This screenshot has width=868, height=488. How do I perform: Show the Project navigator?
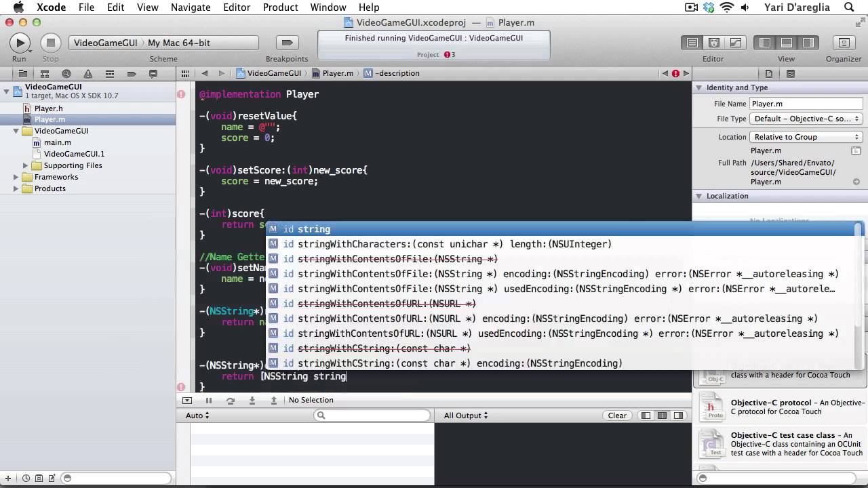pos(22,74)
